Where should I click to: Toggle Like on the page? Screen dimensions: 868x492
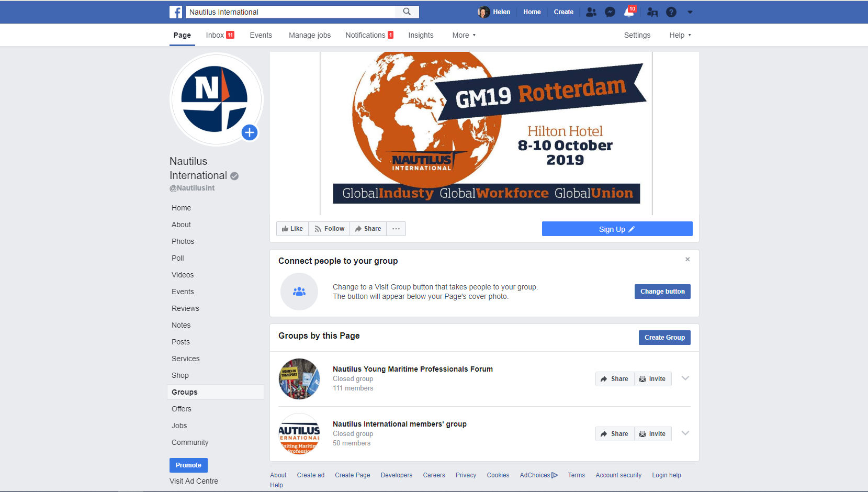292,229
